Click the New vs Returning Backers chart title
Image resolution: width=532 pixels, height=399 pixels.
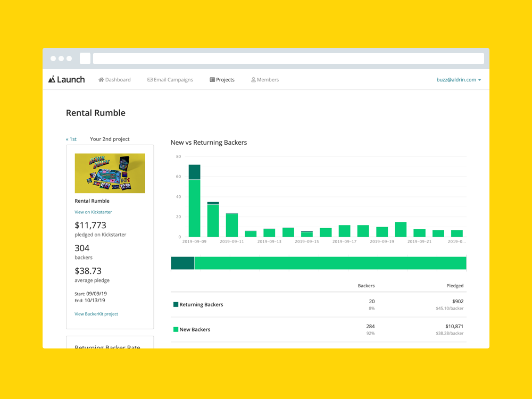[x=209, y=143]
